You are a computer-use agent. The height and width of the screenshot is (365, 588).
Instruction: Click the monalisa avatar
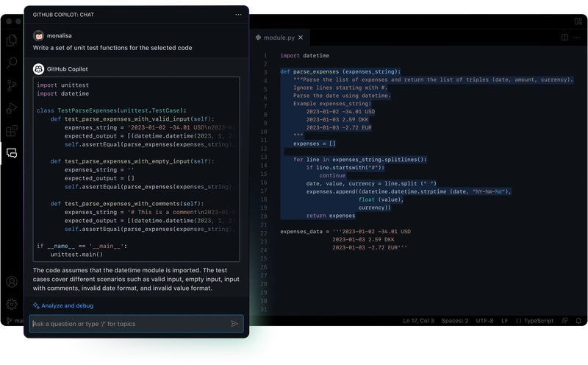tap(38, 35)
